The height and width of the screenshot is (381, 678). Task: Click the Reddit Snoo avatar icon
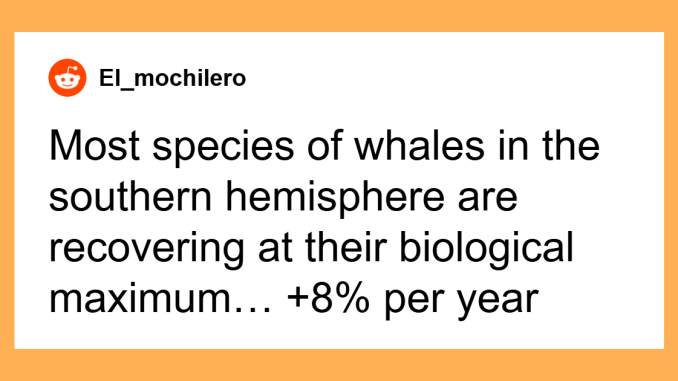pyautogui.click(x=67, y=78)
